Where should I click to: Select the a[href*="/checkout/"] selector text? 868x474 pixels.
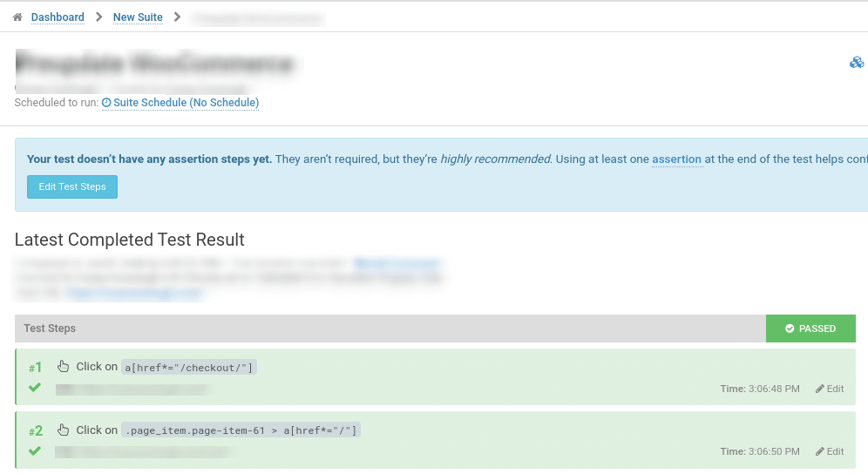[x=189, y=368]
